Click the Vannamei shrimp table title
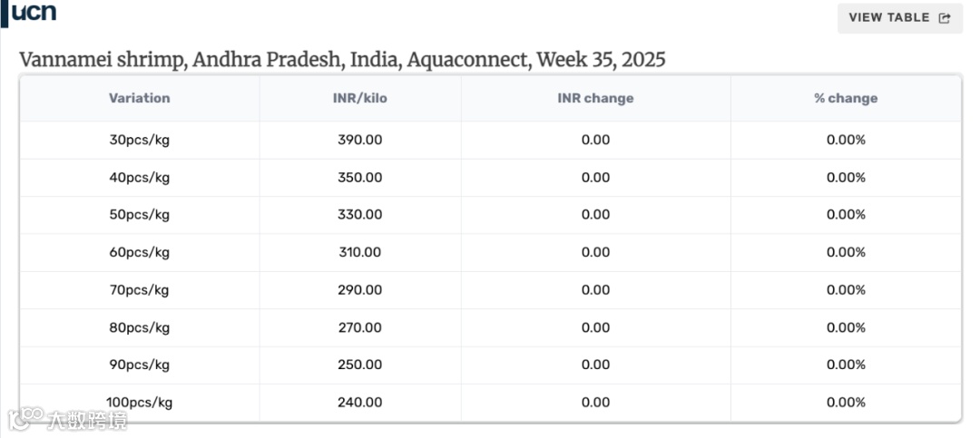The height and width of the screenshot is (438, 980). (x=342, y=60)
